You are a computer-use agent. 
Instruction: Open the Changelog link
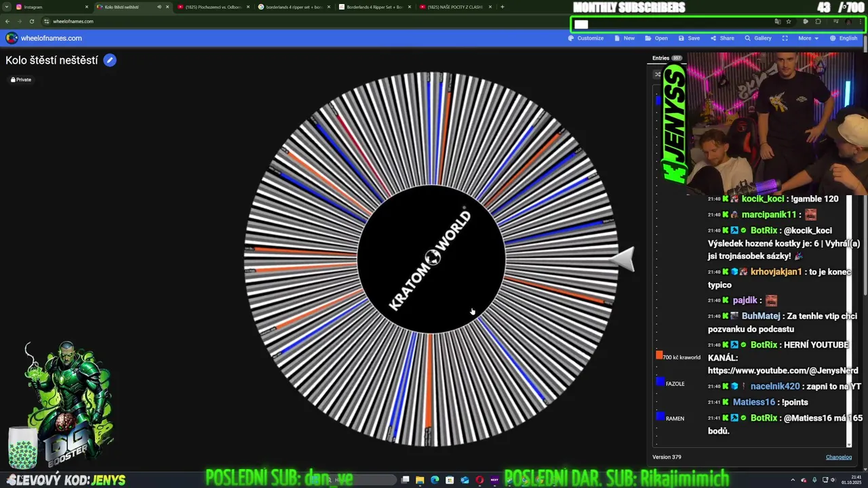[x=839, y=457]
